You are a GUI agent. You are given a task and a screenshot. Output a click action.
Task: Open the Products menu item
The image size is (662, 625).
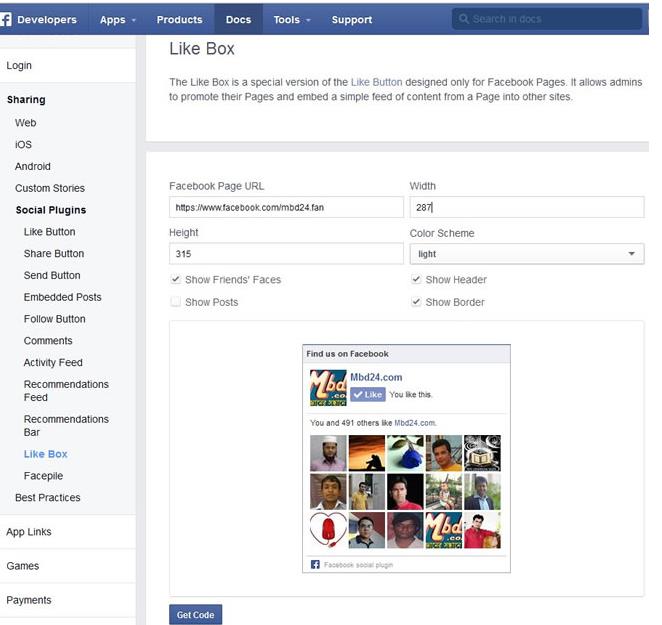(x=179, y=20)
